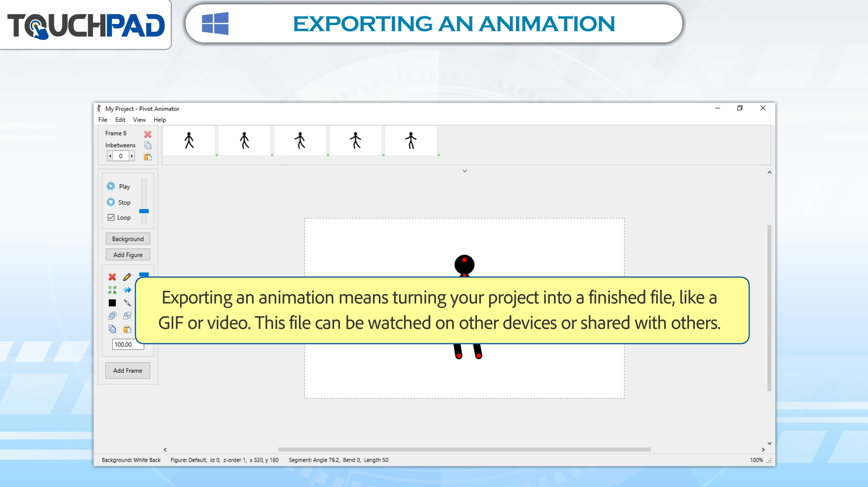Click the Frame 6 label
The image size is (868, 487).
116,133
